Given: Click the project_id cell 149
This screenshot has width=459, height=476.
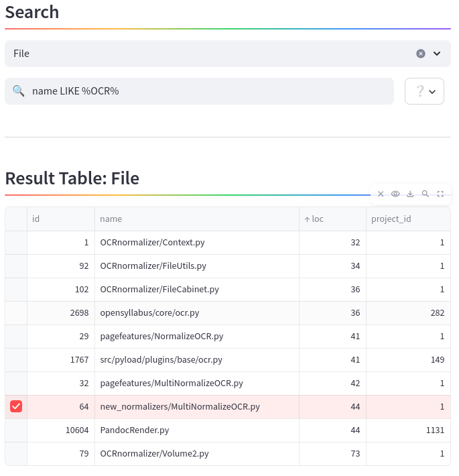Looking at the screenshot, I should (408, 360).
